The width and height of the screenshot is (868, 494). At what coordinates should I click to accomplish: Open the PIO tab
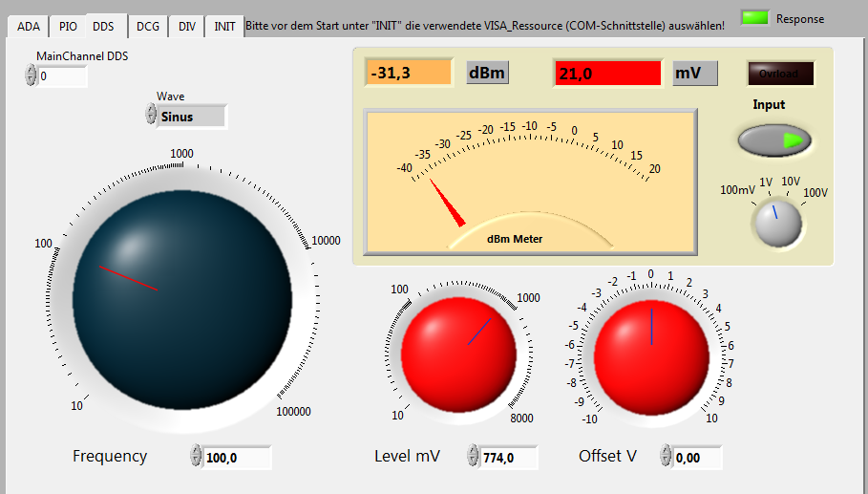pyautogui.click(x=68, y=27)
